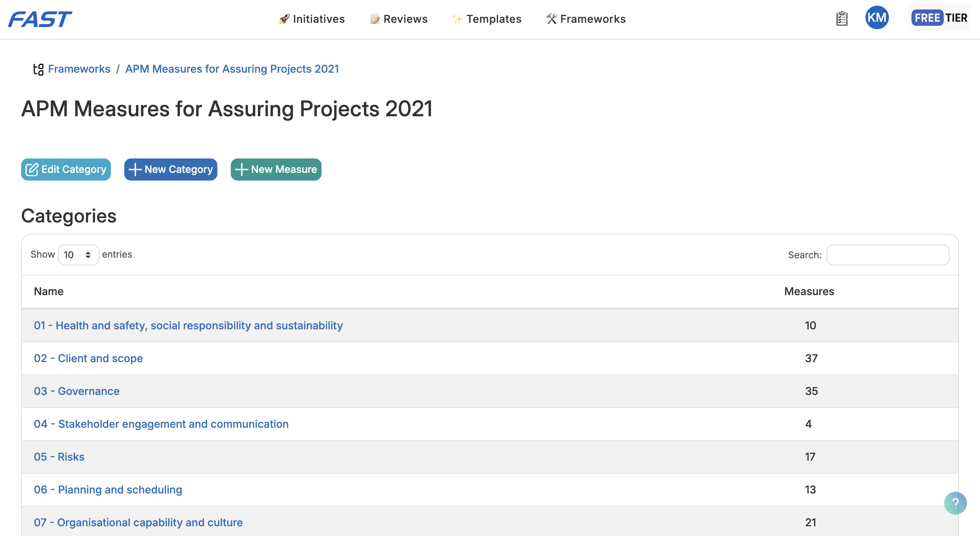Sort by Name column header
The width and height of the screenshot is (980, 536).
click(49, 291)
